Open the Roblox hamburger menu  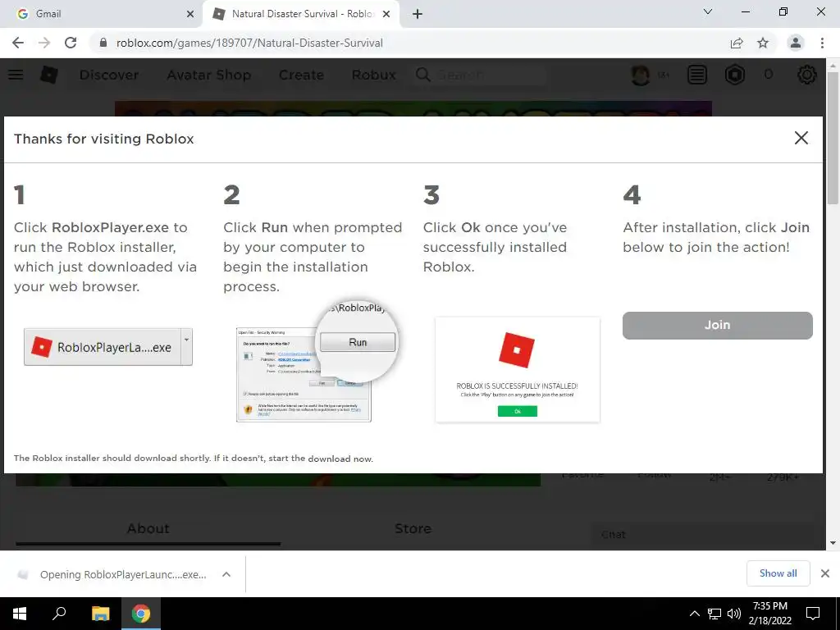16,75
